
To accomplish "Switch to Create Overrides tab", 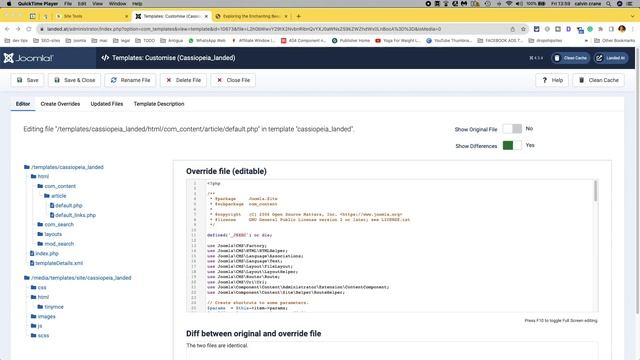I will tap(60, 104).
